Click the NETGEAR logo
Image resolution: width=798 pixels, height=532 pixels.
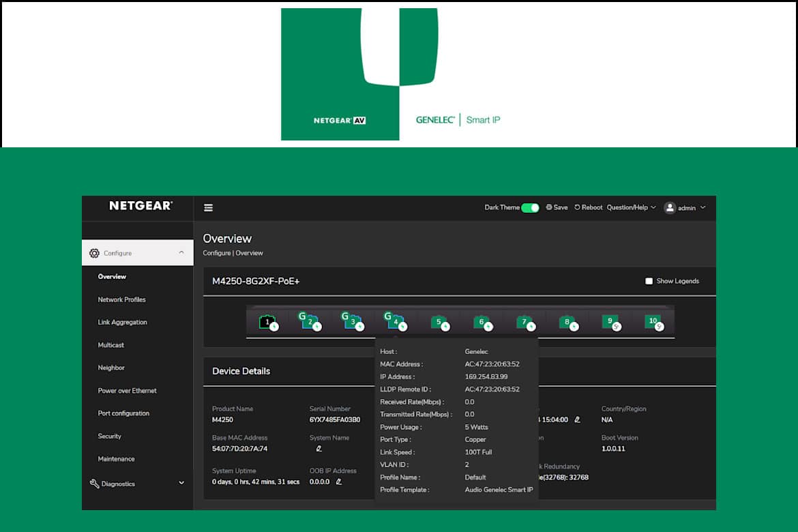[141, 206]
